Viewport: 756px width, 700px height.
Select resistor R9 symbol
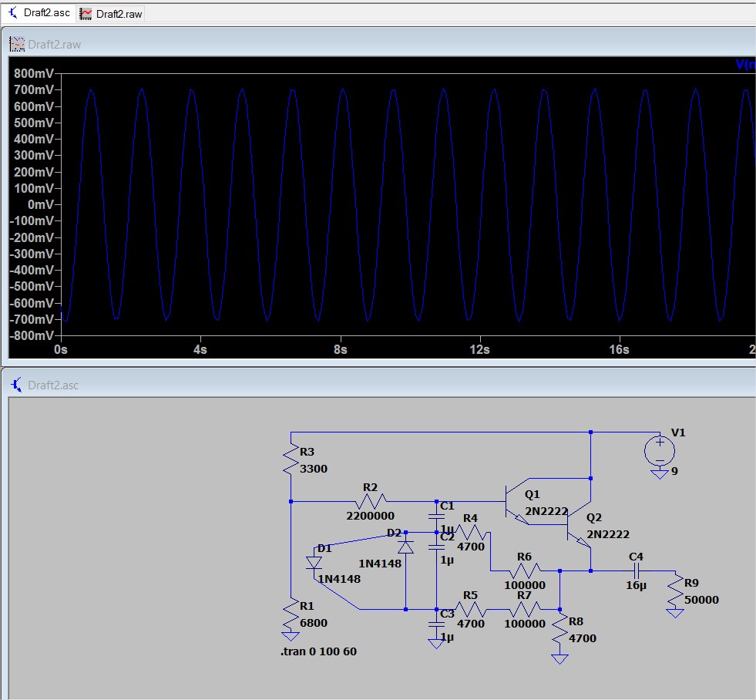676,591
